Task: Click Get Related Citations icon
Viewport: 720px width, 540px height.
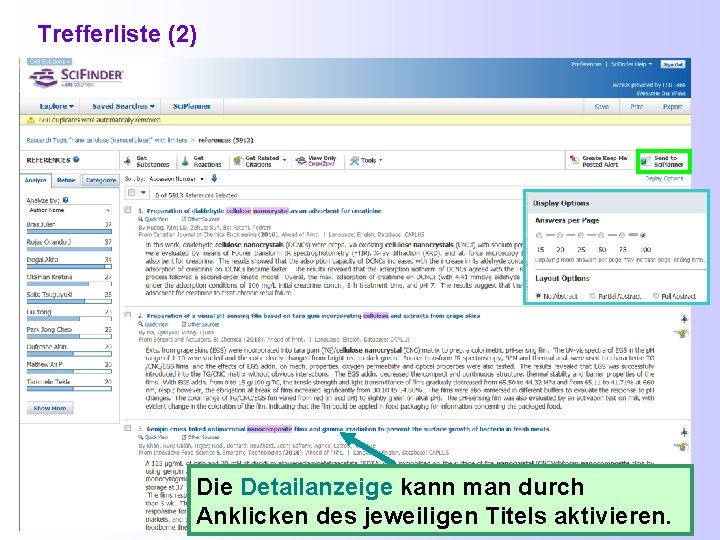Action: point(238,160)
